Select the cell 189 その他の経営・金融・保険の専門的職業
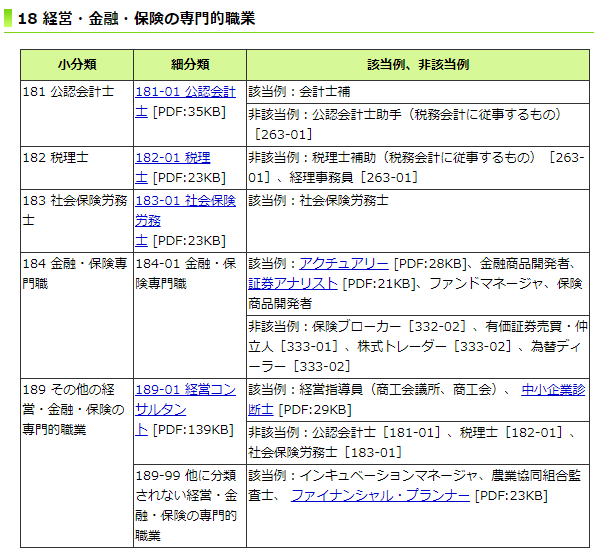Viewport: 602px width, 558px height. [77, 463]
